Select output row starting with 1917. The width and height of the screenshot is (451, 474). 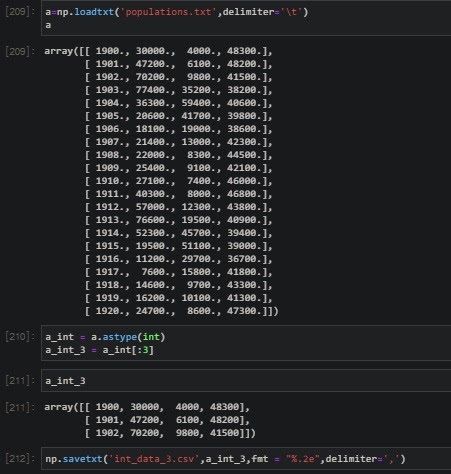tap(179, 272)
